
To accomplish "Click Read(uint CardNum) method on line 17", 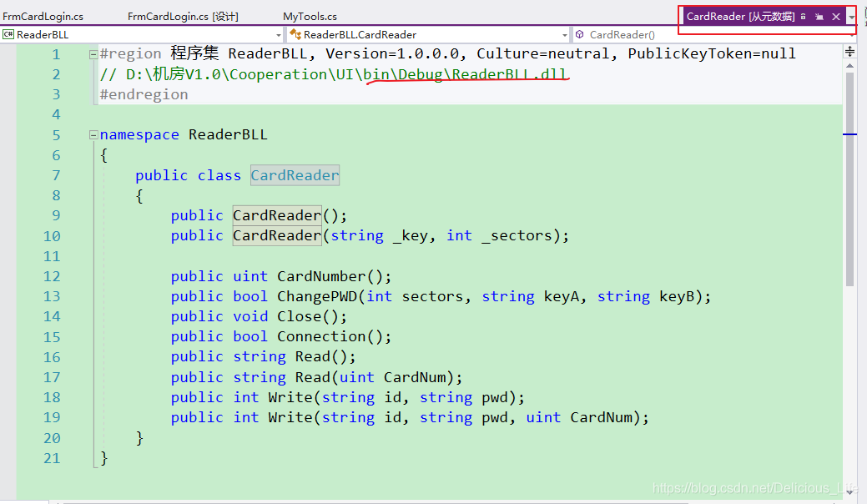I will tap(312, 377).
